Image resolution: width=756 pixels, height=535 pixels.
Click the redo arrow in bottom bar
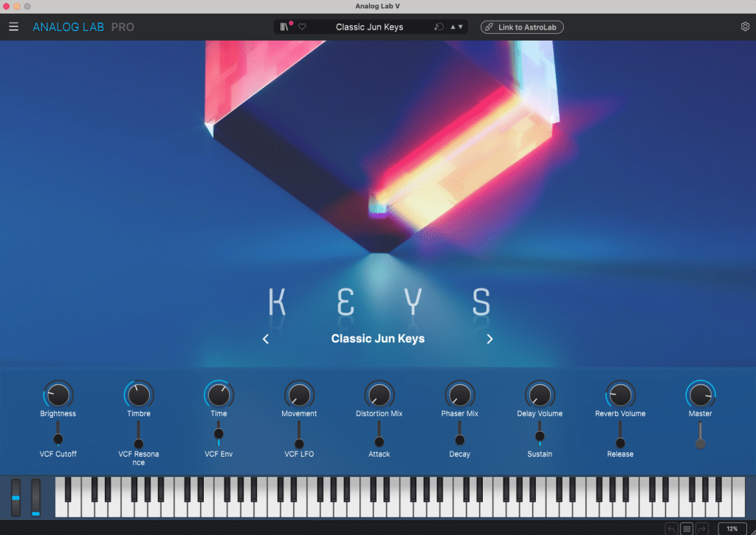702,528
